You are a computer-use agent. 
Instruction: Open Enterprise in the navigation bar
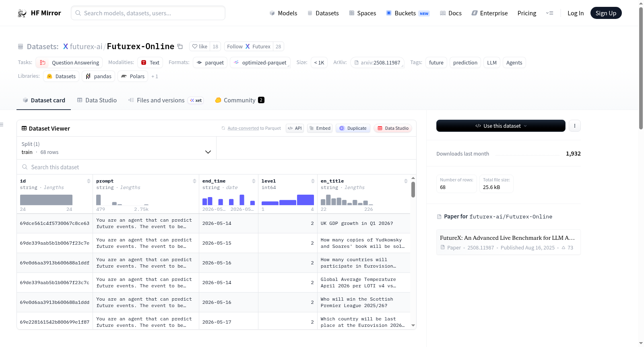pos(489,13)
